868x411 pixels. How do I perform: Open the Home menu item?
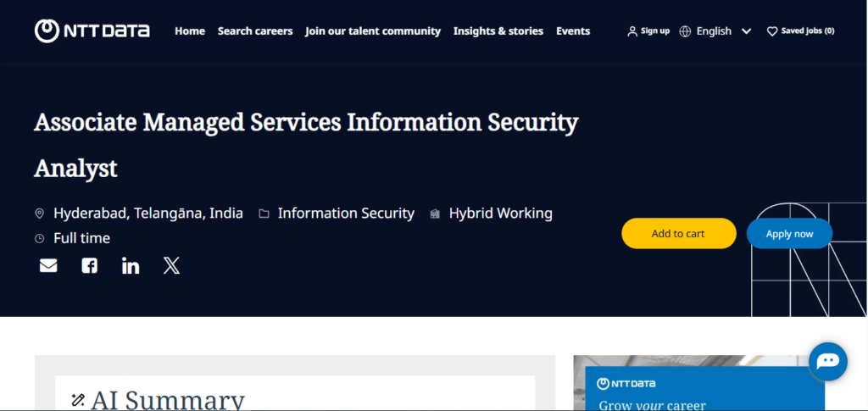pos(190,31)
